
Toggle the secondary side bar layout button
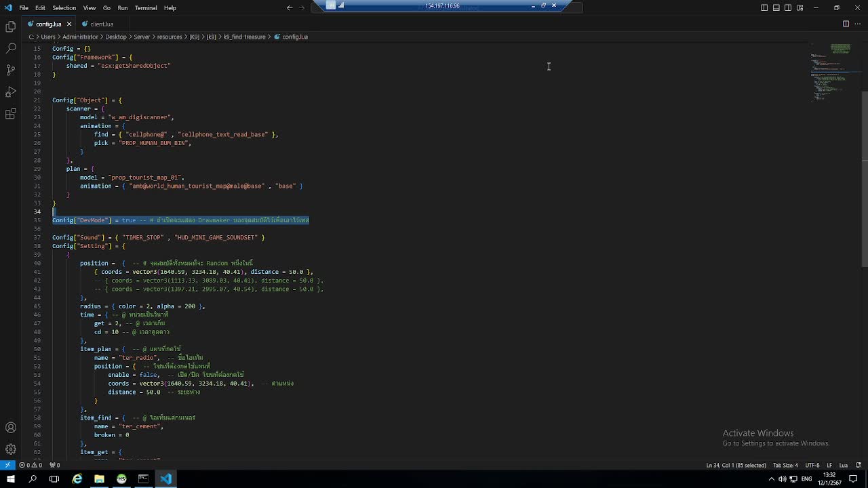click(788, 7)
